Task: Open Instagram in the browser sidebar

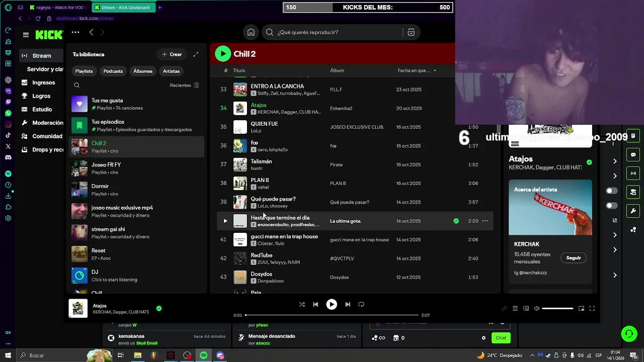Action: tap(8, 124)
